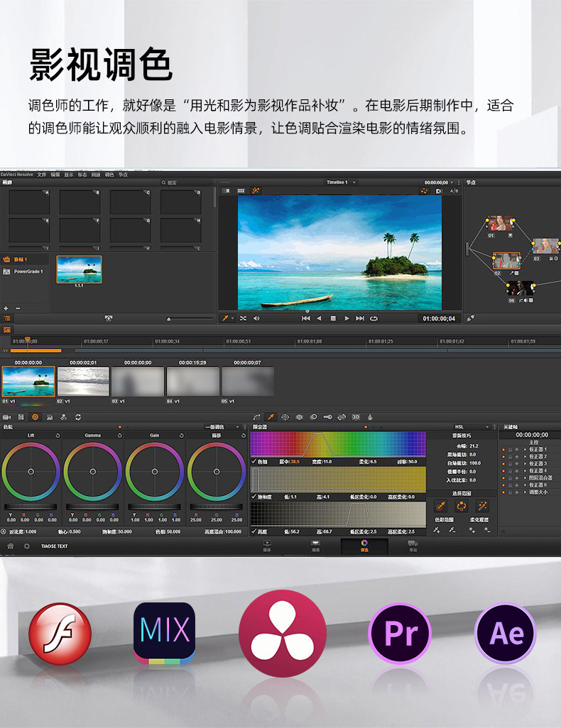
Task: Play the clip in viewer
Action: pyautogui.click(x=347, y=319)
